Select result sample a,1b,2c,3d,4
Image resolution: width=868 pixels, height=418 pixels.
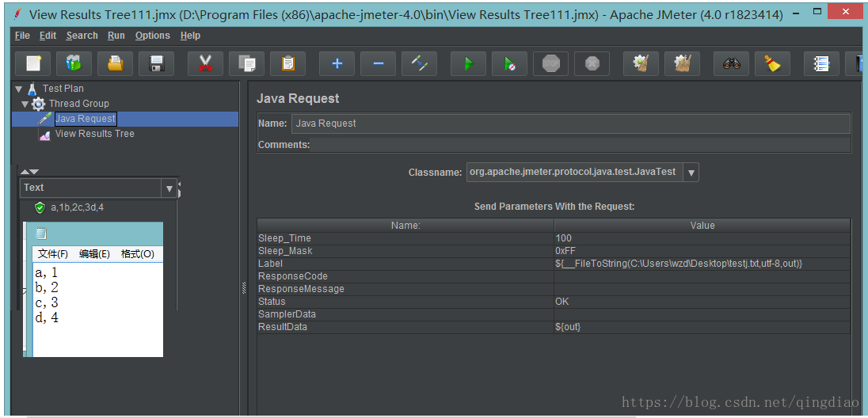78,207
